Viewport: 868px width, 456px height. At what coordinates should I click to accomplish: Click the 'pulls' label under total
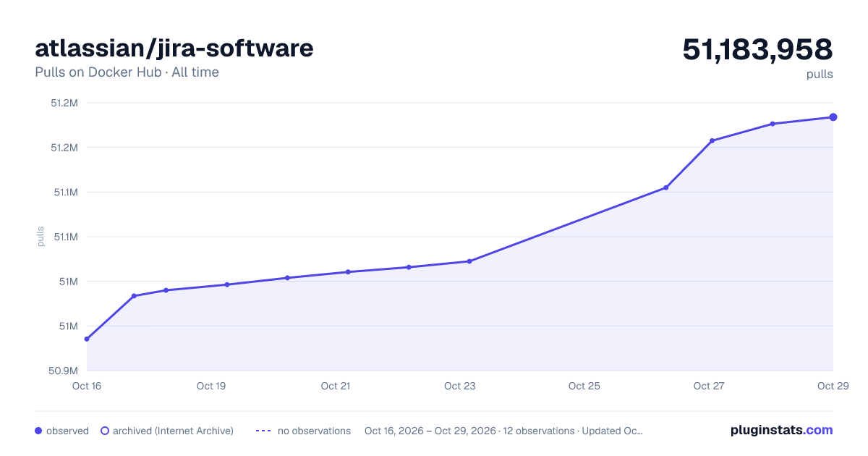(820, 74)
